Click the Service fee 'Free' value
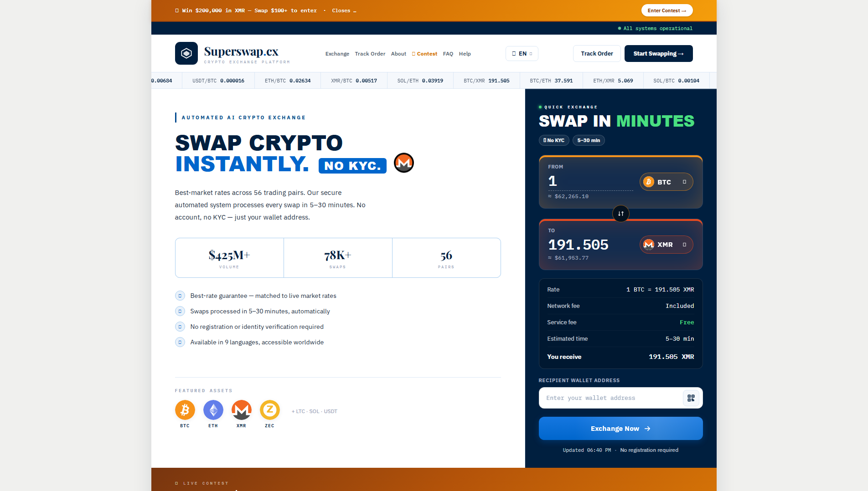The width and height of the screenshot is (868, 491). point(687,322)
